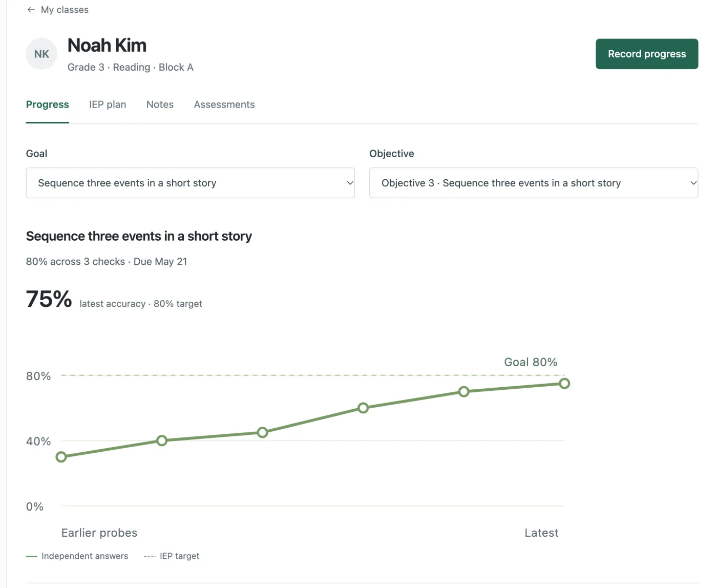This screenshot has width=717, height=588.
Task: Select the latest data point at 75%
Action: pyautogui.click(x=564, y=384)
